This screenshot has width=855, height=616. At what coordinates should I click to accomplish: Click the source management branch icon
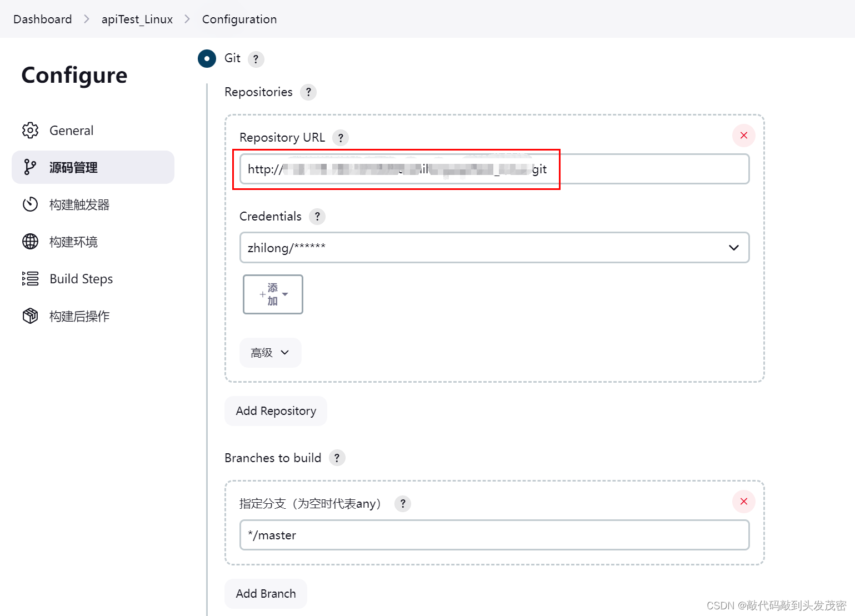pyautogui.click(x=30, y=167)
